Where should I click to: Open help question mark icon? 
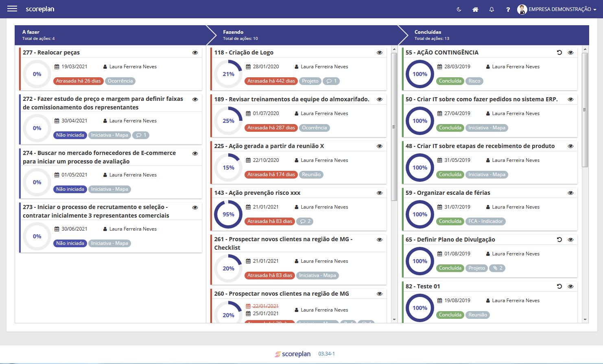pos(508,9)
